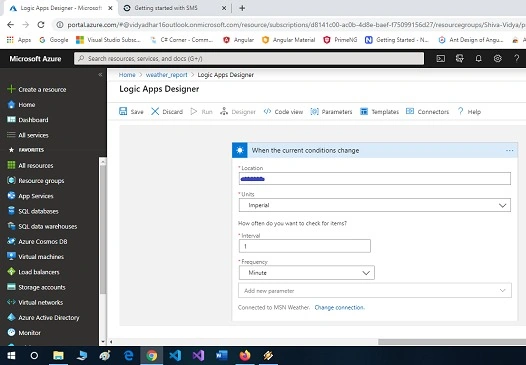
Task: Click the Resource groups cube icon
Action: (11, 180)
